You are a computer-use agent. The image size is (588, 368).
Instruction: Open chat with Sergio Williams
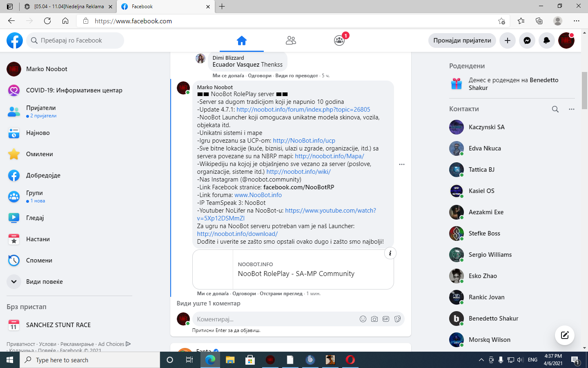pos(512,255)
